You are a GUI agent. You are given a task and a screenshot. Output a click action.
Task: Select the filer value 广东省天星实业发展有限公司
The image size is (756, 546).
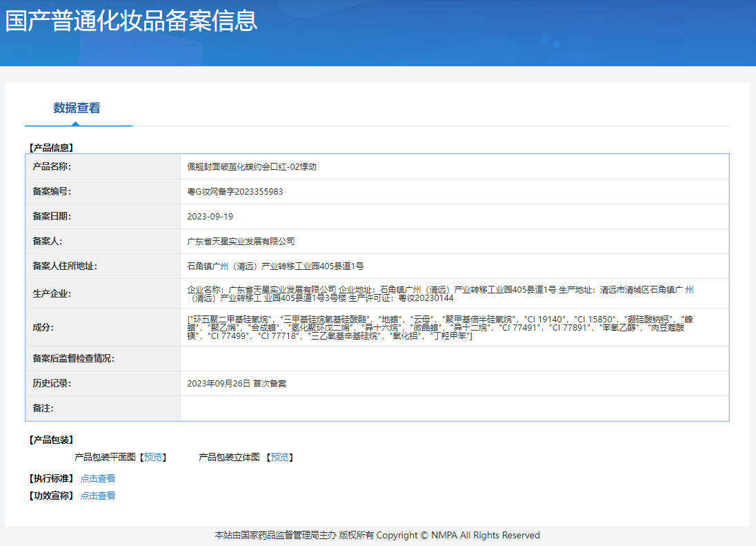(x=241, y=241)
